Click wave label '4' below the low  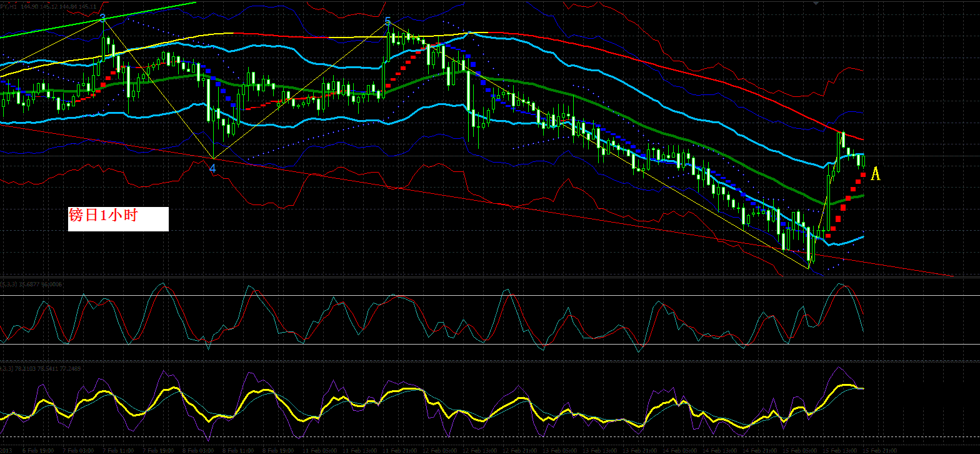click(212, 169)
